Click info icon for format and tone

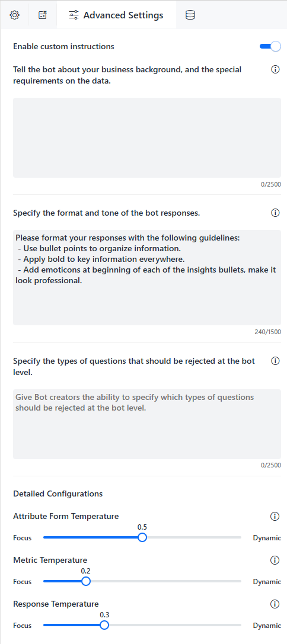point(276,213)
